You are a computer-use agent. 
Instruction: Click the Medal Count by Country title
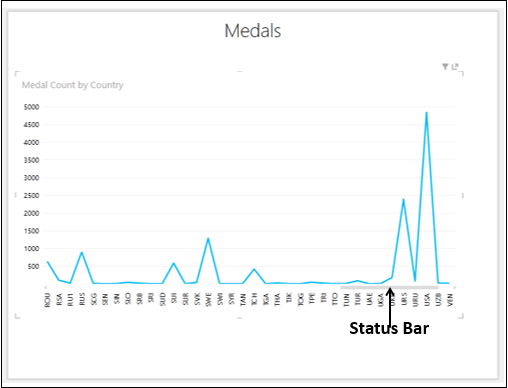73,85
